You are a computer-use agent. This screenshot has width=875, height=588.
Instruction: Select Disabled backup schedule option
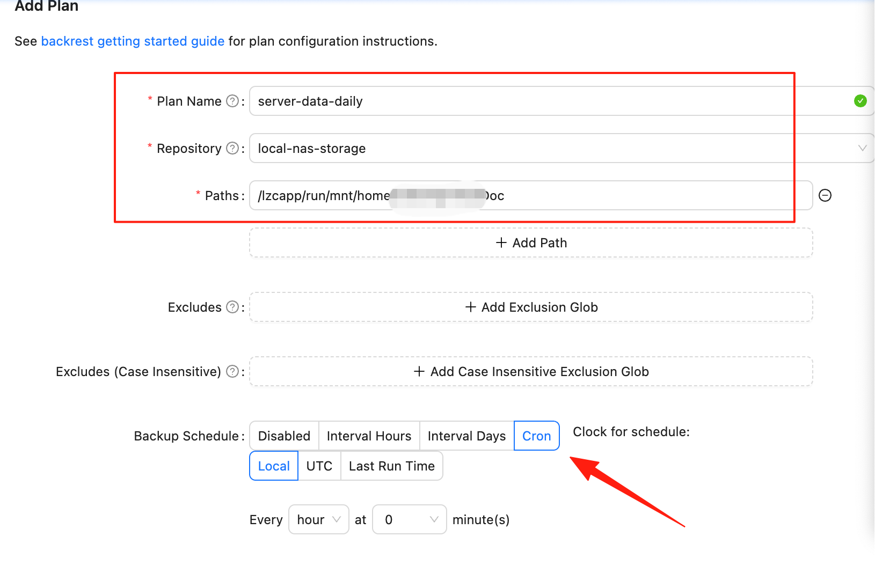tap(284, 436)
